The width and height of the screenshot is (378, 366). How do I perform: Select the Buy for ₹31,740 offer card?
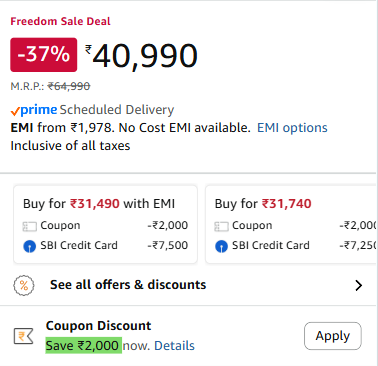click(292, 224)
